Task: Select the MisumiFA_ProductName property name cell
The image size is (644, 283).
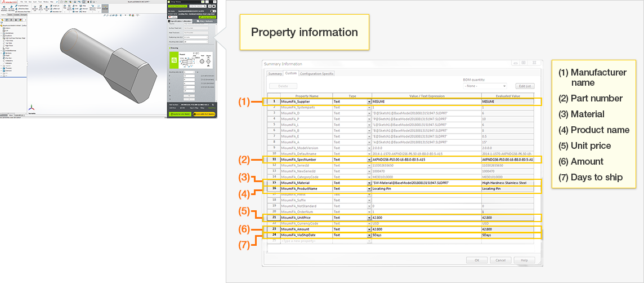Action: (306, 188)
